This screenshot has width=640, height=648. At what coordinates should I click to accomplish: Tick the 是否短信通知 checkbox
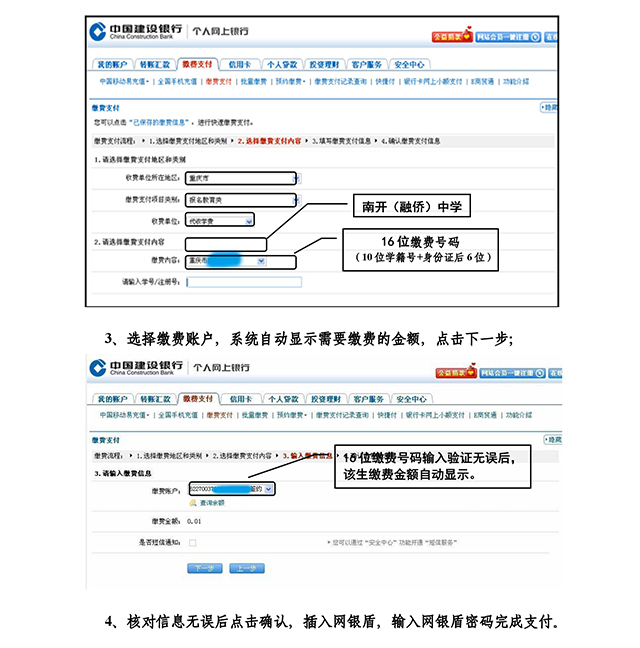coord(193,543)
